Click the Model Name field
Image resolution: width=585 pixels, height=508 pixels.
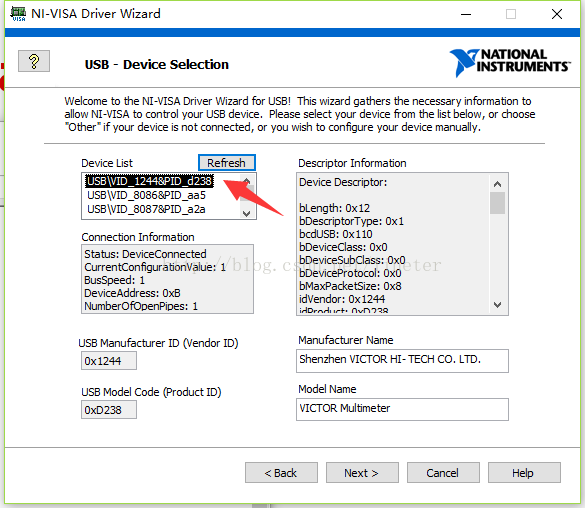click(402, 410)
